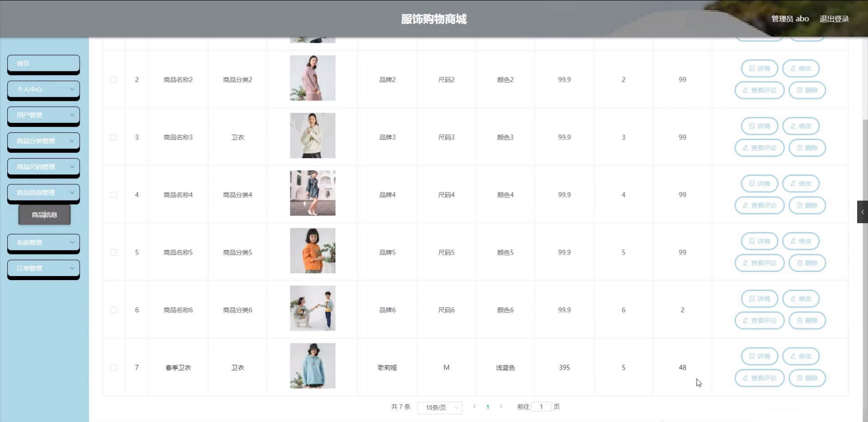868x422 pixels.
Task: Open 查看评论 for row 3 商品名称3
Action: (759, 148)
